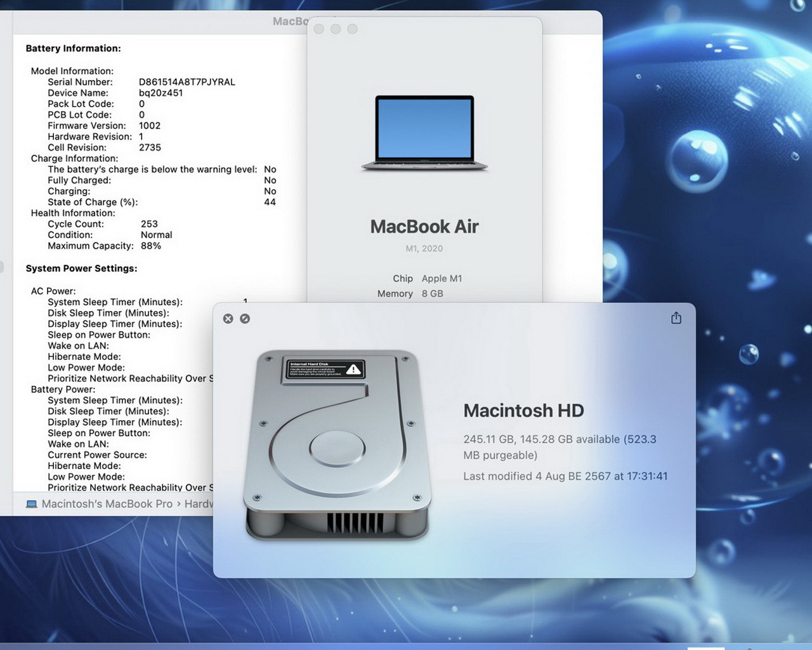
Task: Click the Last modified 4 Aug date line
Action: [x=565, y=476]
